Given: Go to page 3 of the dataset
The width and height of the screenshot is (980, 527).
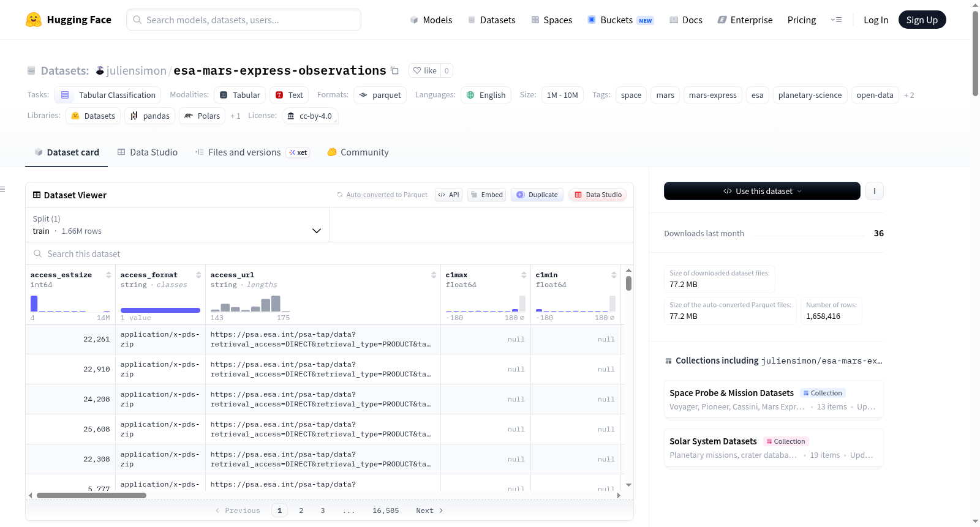Looking at the screenshot, I should (x=323, y=510).
